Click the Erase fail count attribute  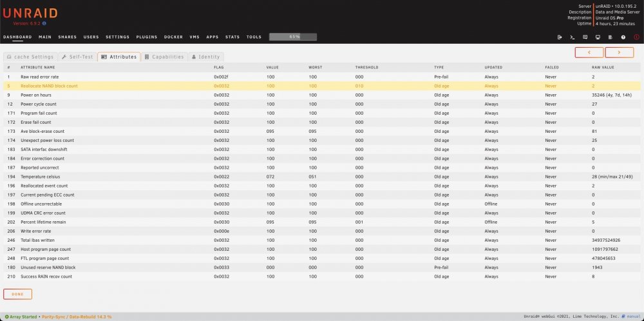pyautogui.click(x=37, y=122)
